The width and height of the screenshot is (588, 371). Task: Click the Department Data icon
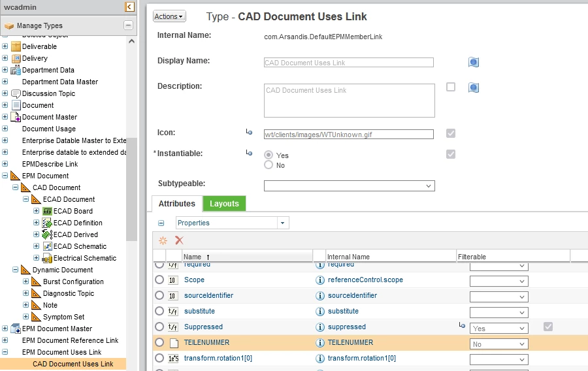coord(16,70)
